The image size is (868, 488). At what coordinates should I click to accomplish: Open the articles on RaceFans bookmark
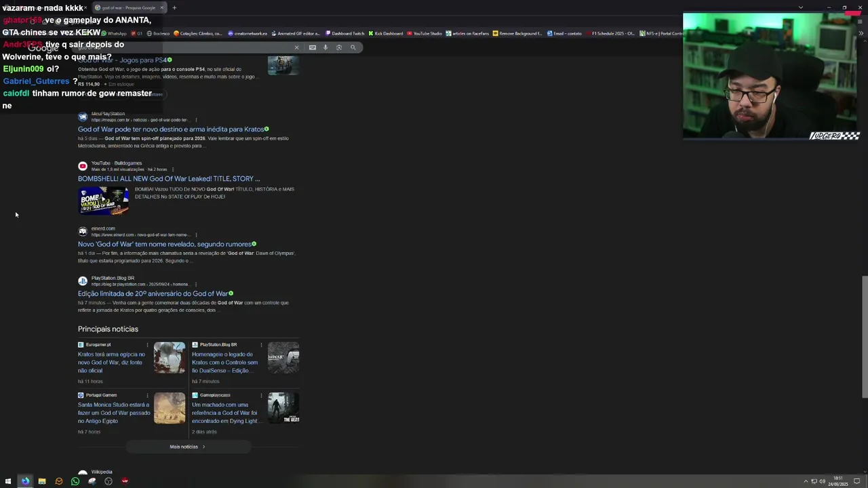click(467, 33)
